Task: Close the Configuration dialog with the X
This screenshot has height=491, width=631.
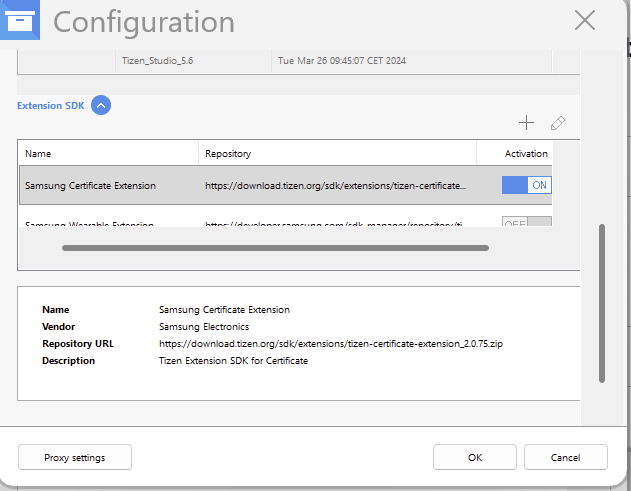Action: pyautogui.click(x=585, y=20)
